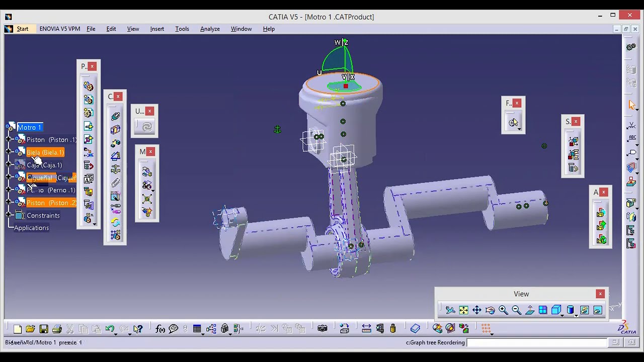Click the Measure Inertia weight icon
This screenshot has width=644, height=362.
(393, 329)
